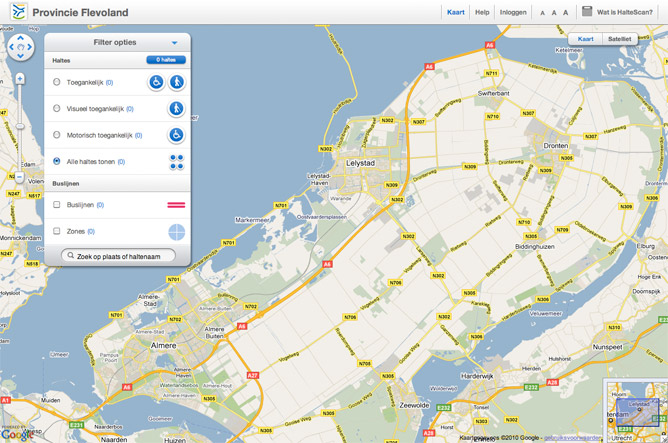Zoom out with the minus button
Screen dimensions: 668x443
20,177
